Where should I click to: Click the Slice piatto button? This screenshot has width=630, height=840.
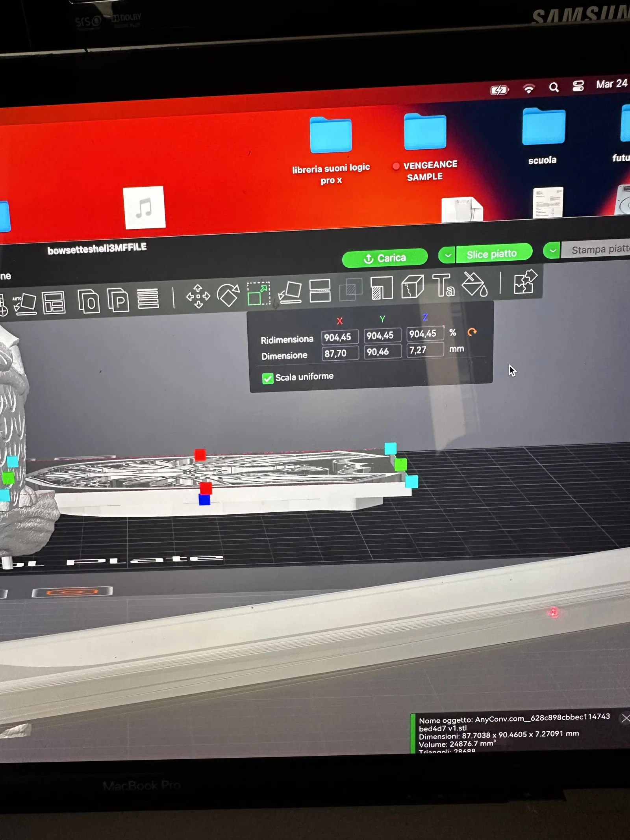pos(494,253)
